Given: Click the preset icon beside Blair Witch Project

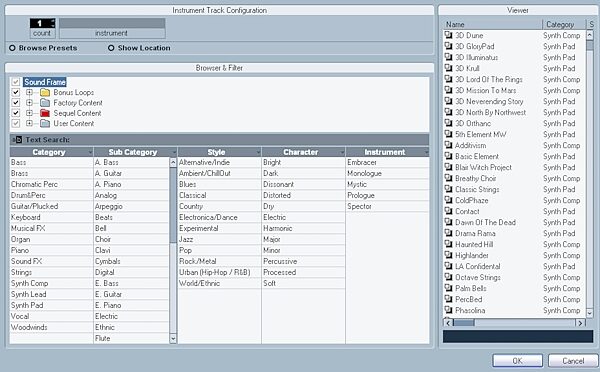Looking at the screenshot, I should (x=448, y=167).
